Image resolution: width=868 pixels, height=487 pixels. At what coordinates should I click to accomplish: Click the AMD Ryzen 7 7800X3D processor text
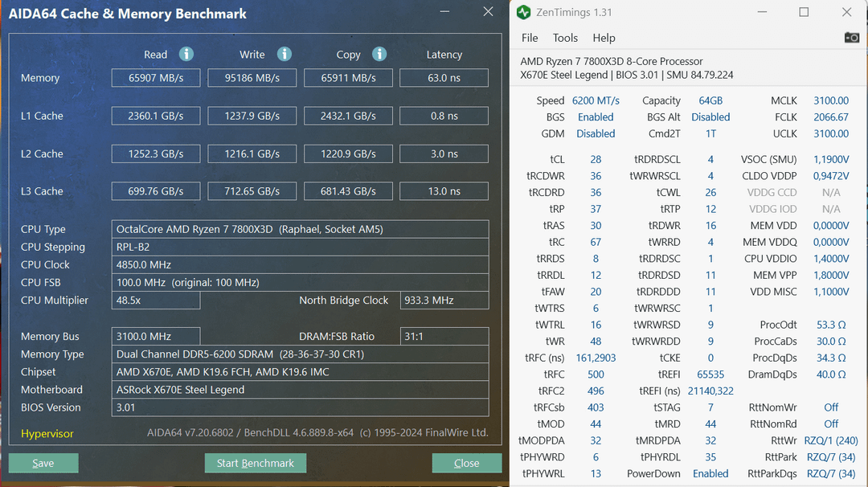point(612,61)
